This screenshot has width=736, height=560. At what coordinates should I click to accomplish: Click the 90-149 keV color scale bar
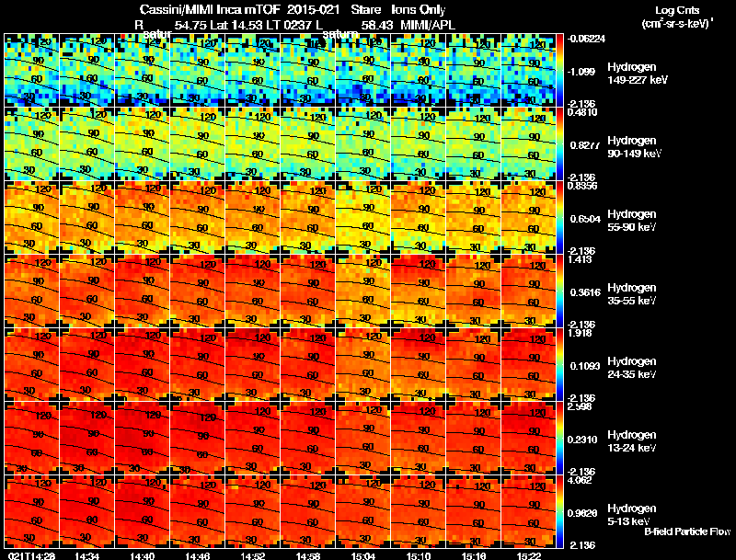coord(559,144)
